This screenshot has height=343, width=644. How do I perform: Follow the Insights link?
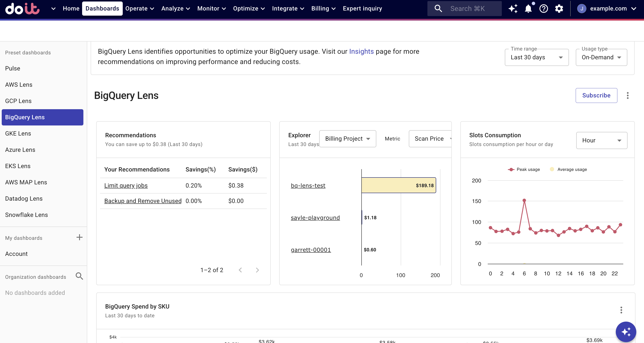tap(361, 51)
